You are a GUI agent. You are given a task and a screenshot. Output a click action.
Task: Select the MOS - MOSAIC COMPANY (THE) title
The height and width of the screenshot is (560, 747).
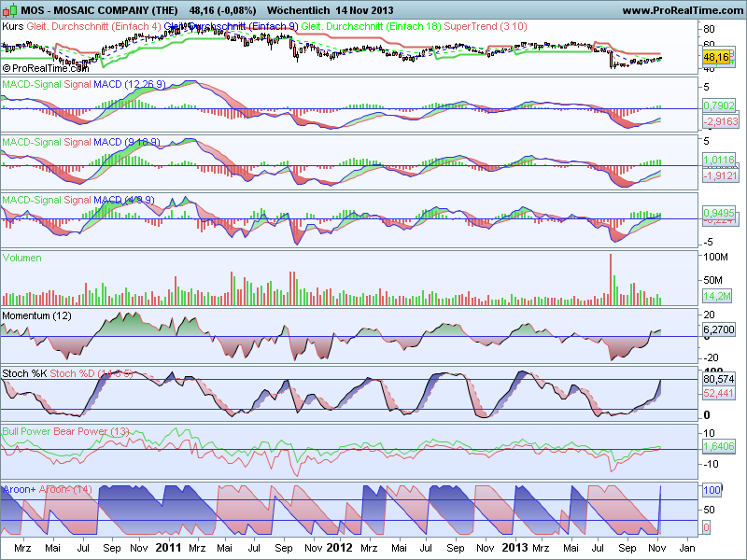pyautogui.click(x=99, y=10)
